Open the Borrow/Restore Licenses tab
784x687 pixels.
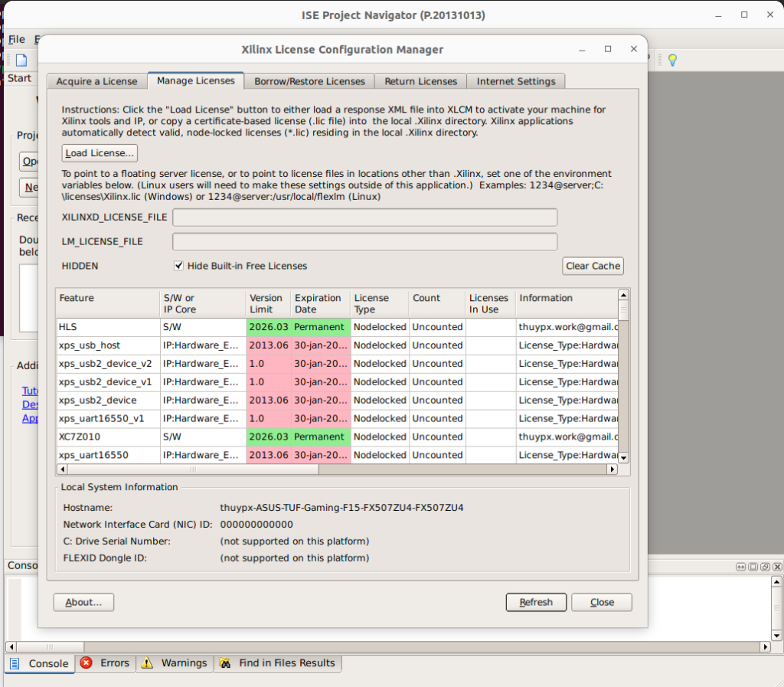[x=309, y=81]
